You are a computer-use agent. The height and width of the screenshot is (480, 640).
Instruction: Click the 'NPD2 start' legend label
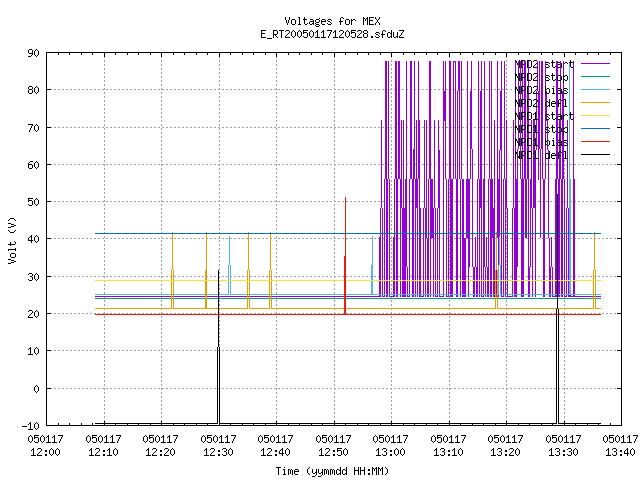tap(544, 64)
